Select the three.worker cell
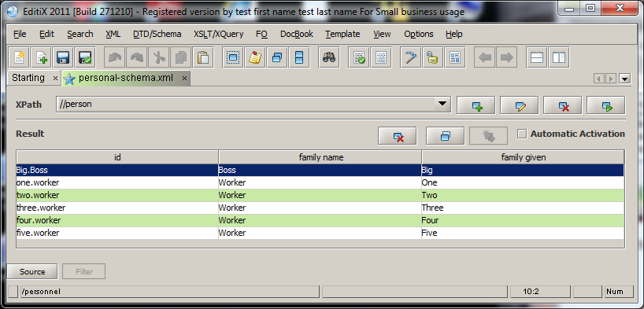644x309 pixels. (x=117, y=208)
